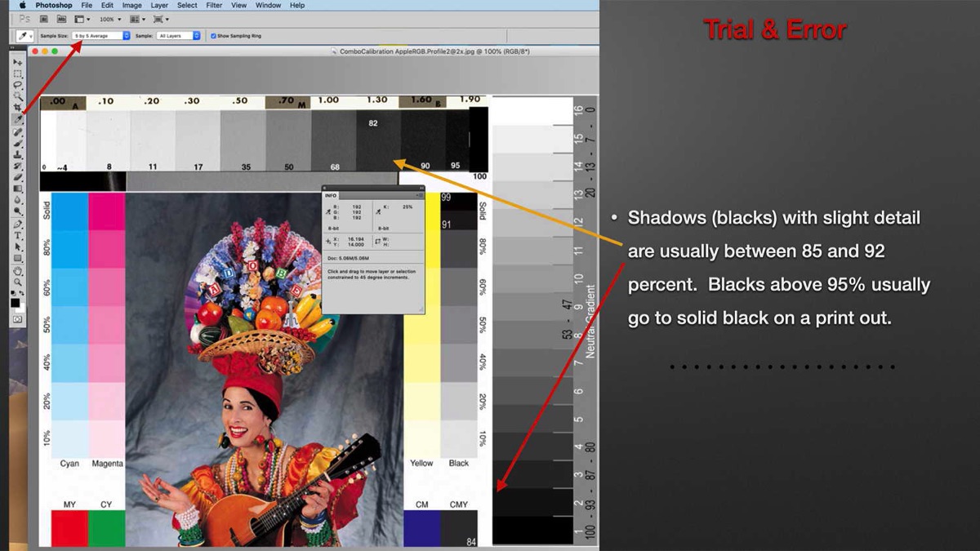Select the Blur tool
The image size is (980, 551).
[x=17, y=200]
